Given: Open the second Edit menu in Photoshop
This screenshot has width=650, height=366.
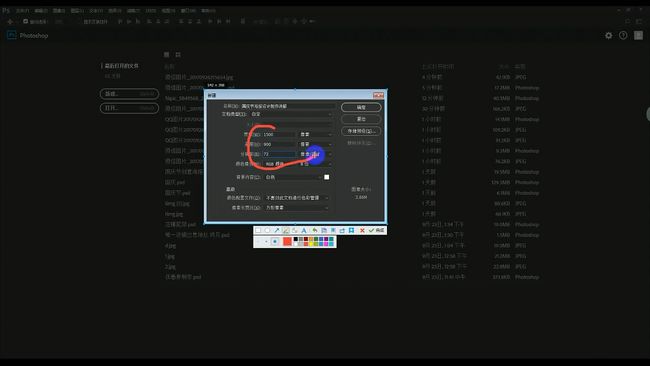Looking at the screenshot, I should click(x=41, y=10).
